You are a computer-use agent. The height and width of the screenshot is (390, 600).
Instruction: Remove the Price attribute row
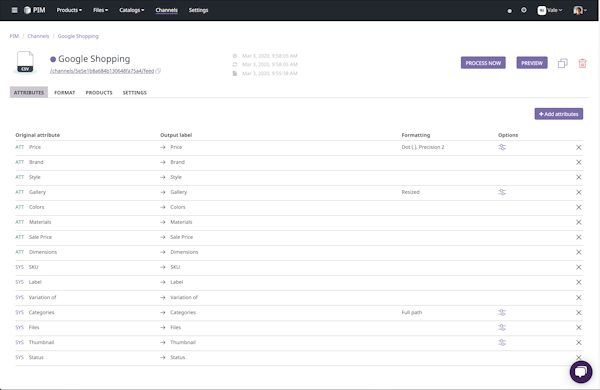click(579, 147)
